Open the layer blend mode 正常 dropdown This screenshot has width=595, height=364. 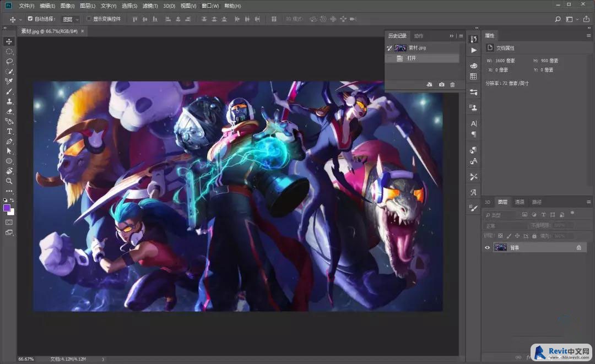pos(506,226)
